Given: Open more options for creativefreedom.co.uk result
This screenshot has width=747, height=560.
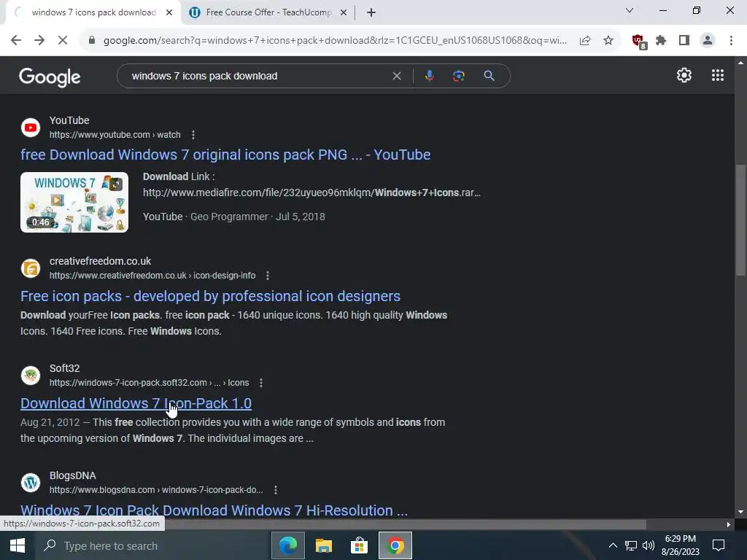Looking at the screenshot, I should point(268,275).
